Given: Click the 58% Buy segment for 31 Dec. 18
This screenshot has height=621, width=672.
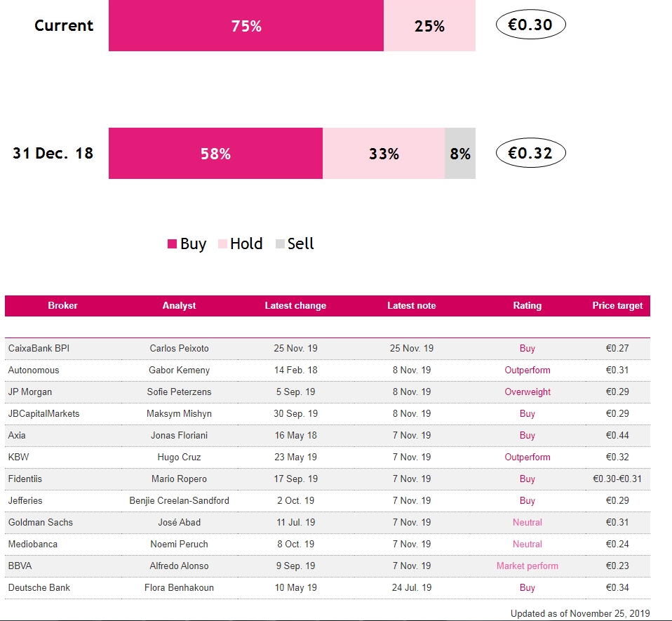Looking at the screenshot, I should pyautogui.click(x=215, y=154).
